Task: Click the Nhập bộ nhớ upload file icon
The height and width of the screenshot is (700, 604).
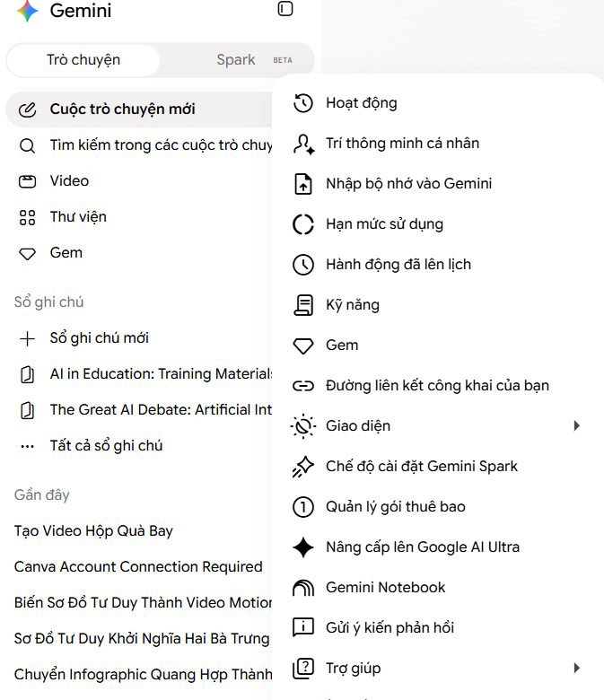Action: (303, 184)
